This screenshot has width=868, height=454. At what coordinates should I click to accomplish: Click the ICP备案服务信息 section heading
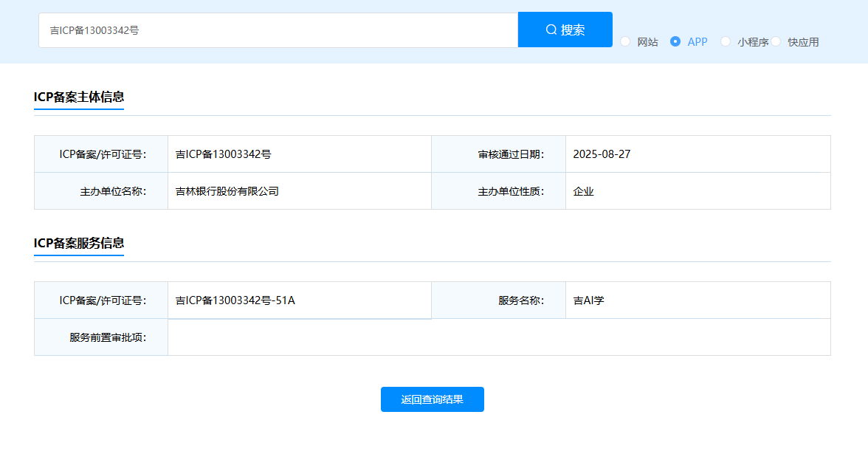click(78, 243)
